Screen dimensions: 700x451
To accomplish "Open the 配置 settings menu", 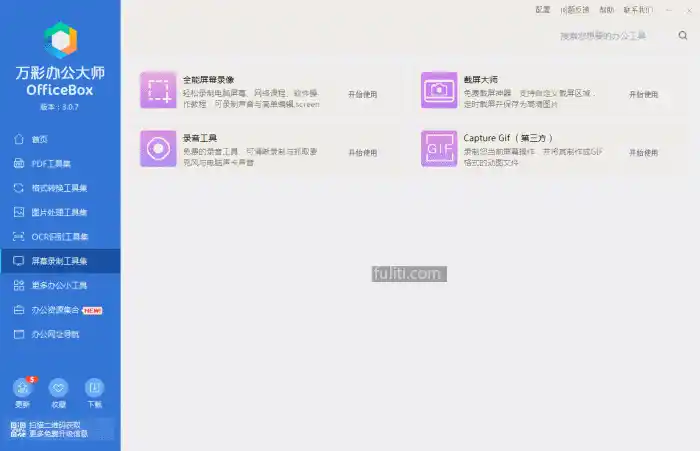I will click(543, 10).
